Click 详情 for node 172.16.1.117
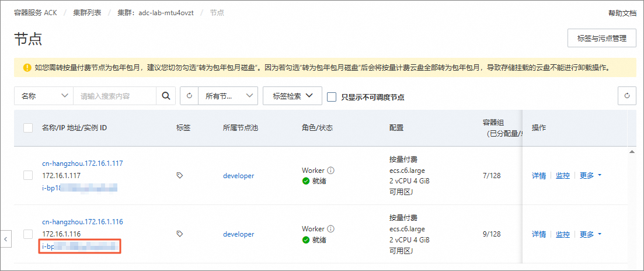Viewport: 644px width, 271px height. click(x=539, y=176)
